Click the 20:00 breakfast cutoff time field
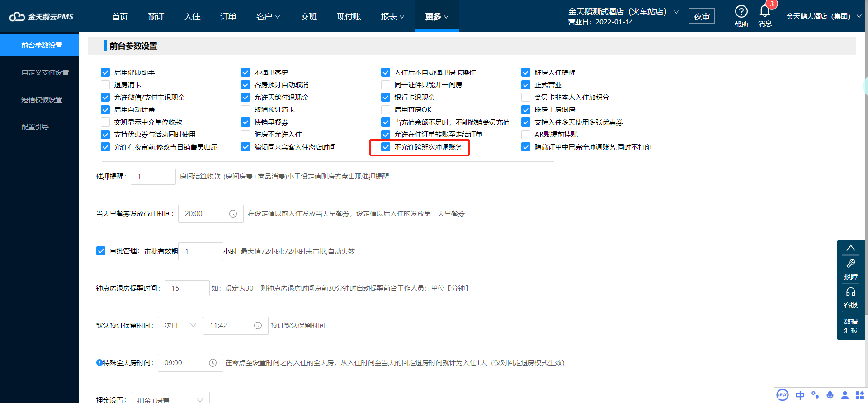Image resolution: width=868 pixels, height=403 pixels. pyautogui.click(x=211, y=214)
